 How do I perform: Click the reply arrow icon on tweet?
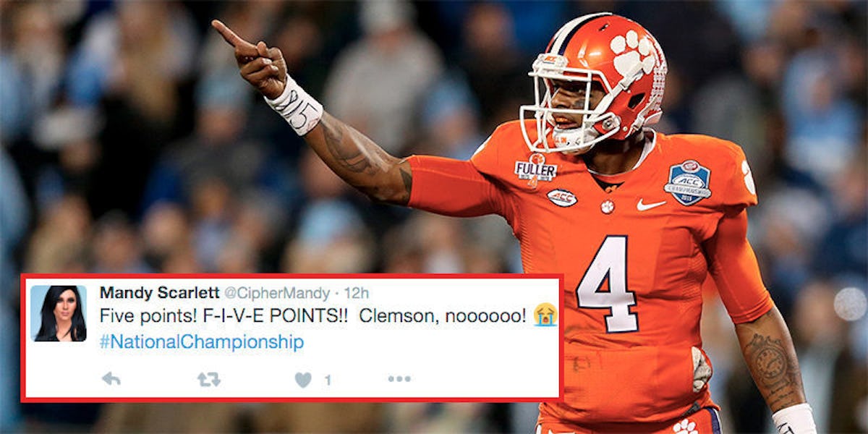coord(111,378)
